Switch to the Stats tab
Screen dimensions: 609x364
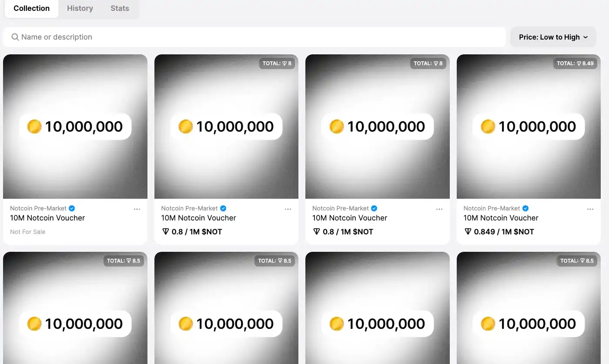tap(120, 8)
